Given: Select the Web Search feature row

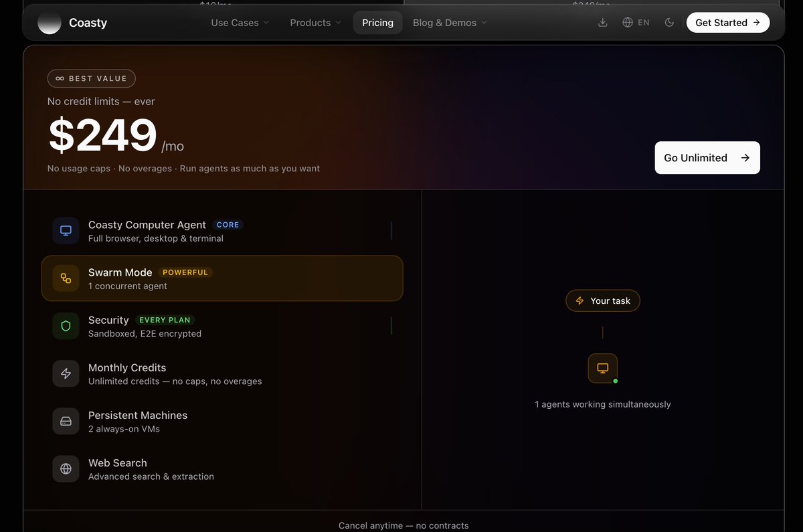Looking at the screenshot, I should point(222,469).
